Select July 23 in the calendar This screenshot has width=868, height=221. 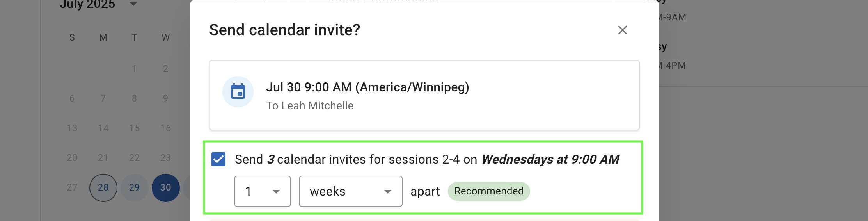[x=165, y=158]
